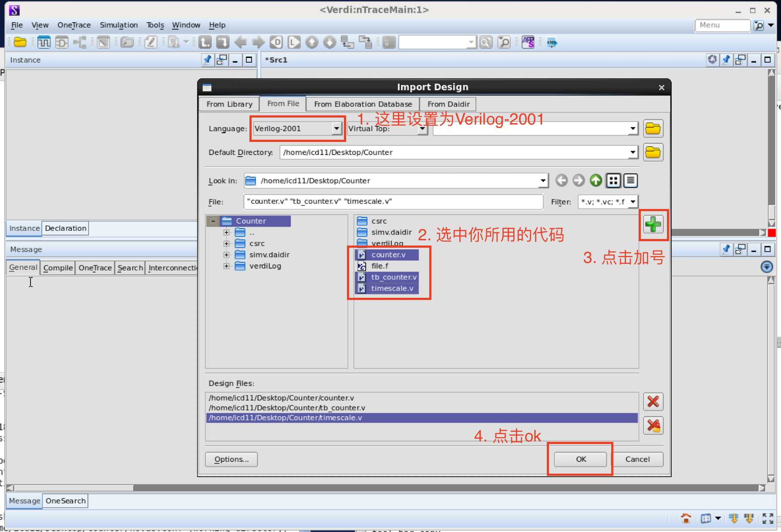Open the nWave waveform viewer from toolbar
781x532 pixels.
(44, 42)
